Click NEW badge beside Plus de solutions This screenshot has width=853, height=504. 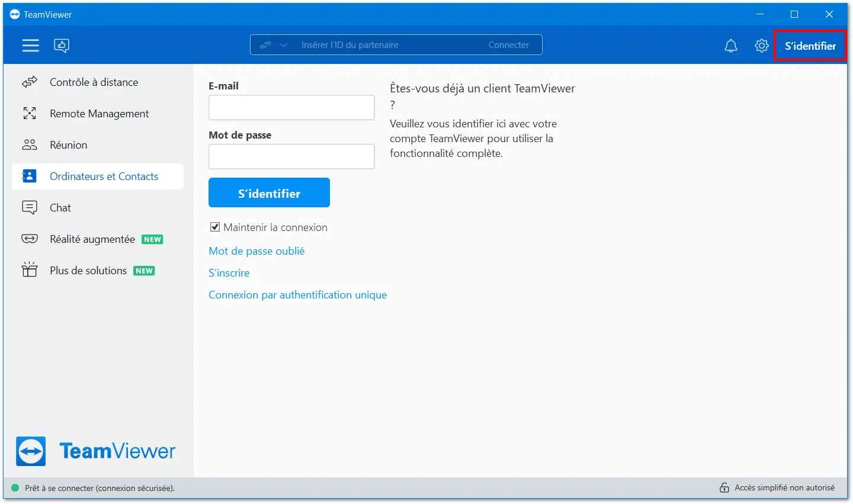pyautogui.click(x=144, y=271)
